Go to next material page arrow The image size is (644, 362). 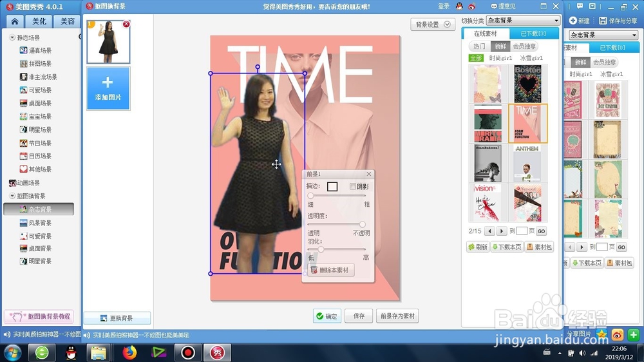coord(502,231)
